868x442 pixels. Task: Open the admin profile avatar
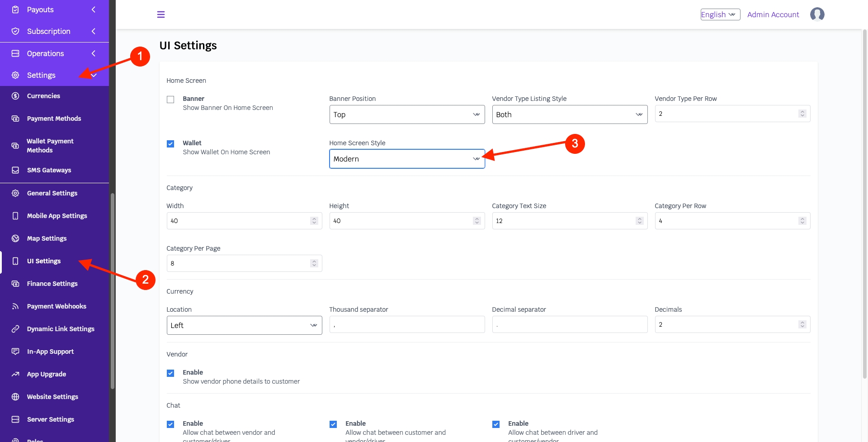coord(817,14)
